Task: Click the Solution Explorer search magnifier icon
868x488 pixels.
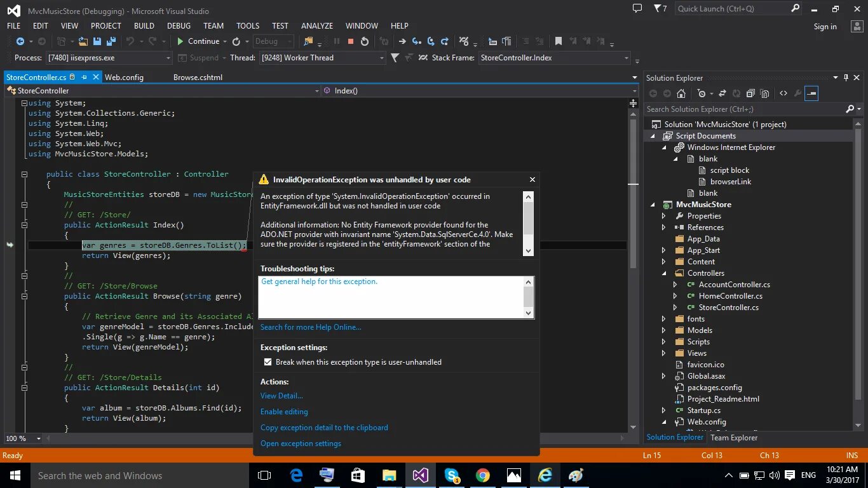Action: [x=850, y=109]
